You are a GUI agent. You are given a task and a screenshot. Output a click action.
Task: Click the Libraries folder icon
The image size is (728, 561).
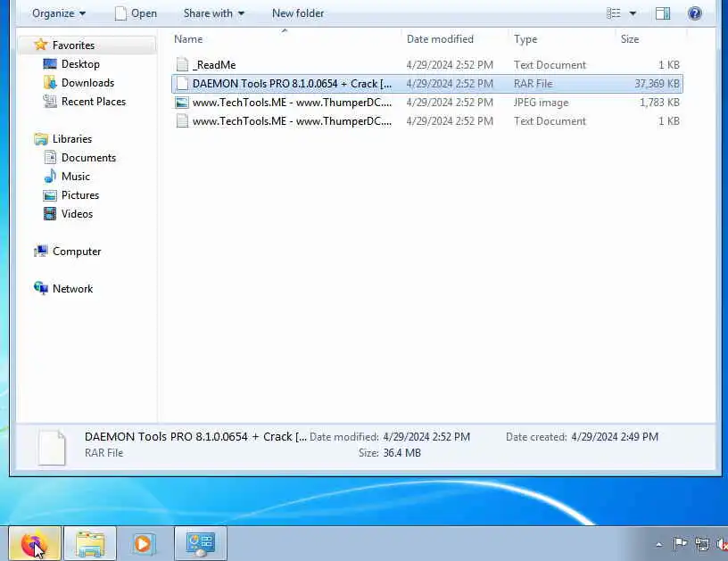point(41,139)
